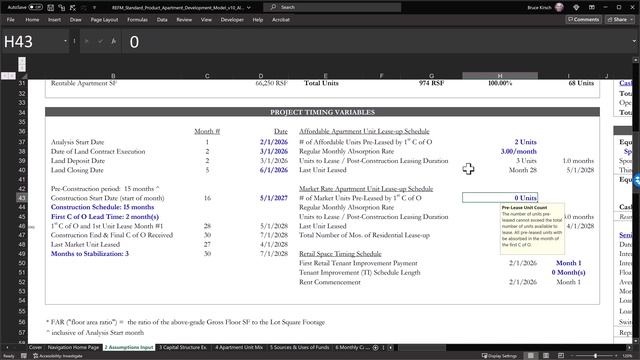Viewport: 640px width, 360px height.
Task: Click 'Construction Schedule: 15 months' cell
Action: point(102,207)
